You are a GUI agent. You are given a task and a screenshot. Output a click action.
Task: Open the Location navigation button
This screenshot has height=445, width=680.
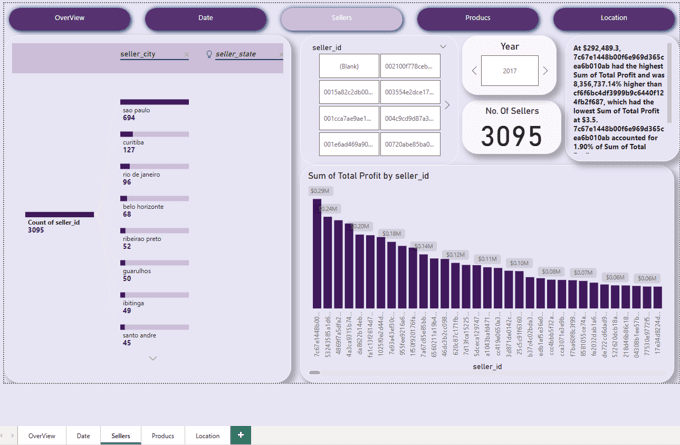[x=614, y=19]
